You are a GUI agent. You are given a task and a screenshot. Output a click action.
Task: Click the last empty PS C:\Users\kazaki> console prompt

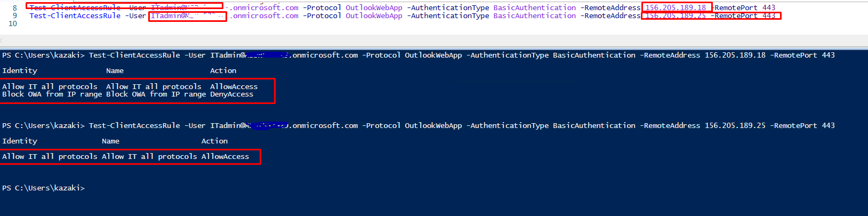point(43,188)
